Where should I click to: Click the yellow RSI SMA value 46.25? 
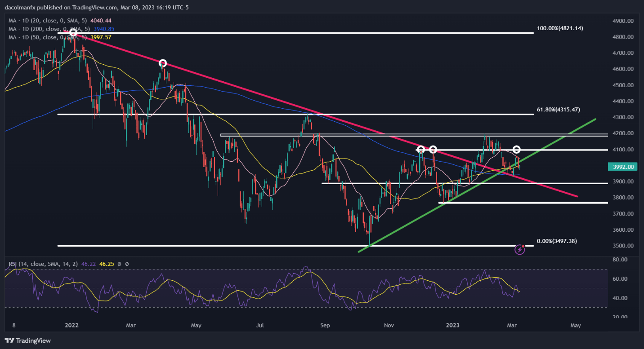pos(106,265)
